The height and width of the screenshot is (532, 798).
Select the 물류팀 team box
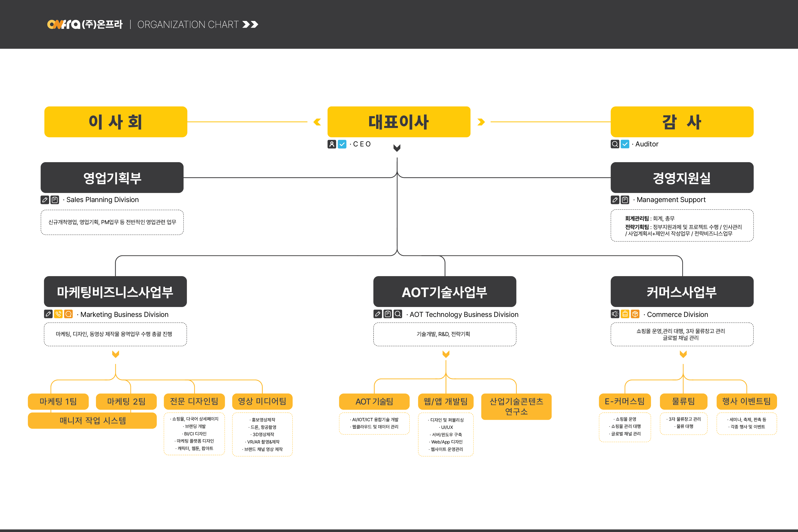point(684,401)
